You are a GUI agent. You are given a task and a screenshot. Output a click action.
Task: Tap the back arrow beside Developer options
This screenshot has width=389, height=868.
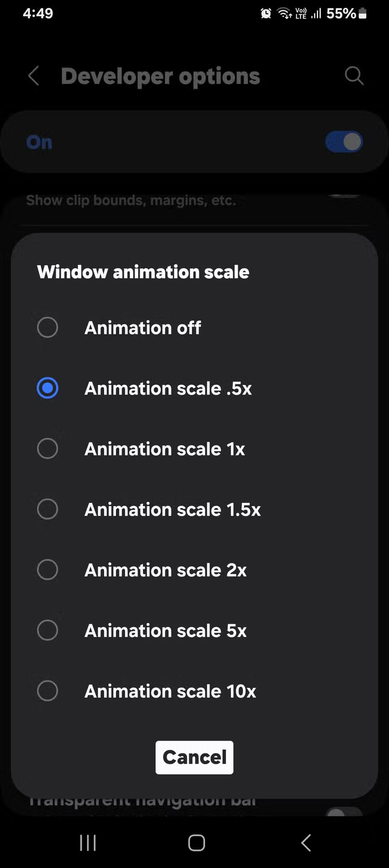click(34, 76)
